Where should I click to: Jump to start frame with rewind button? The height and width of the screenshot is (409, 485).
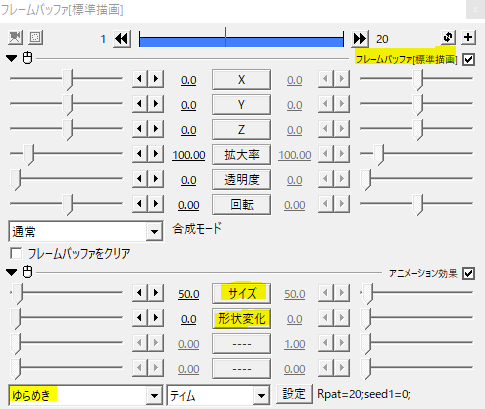coord(122,39)
